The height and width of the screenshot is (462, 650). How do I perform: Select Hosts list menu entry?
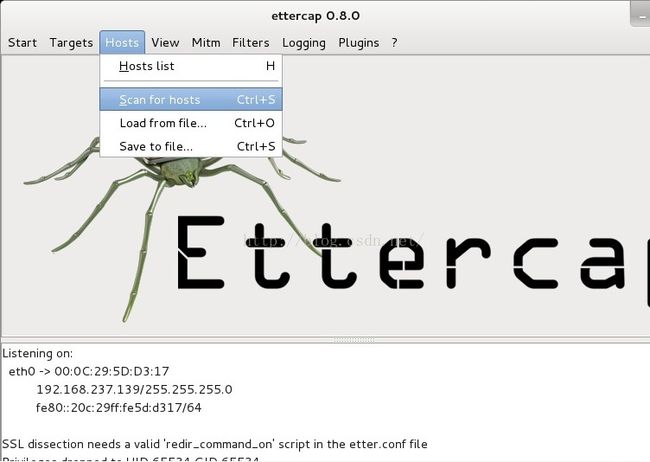(191, 66)
